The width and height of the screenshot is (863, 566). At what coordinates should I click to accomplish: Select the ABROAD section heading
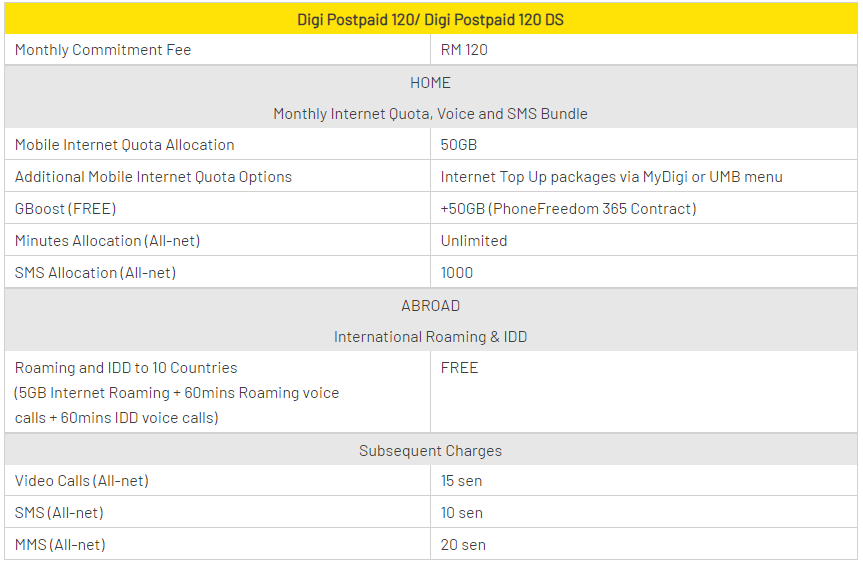(x=430, y=305)
